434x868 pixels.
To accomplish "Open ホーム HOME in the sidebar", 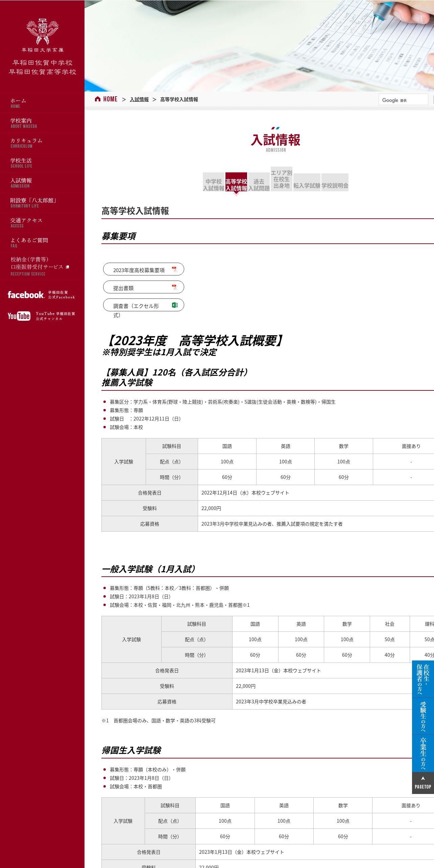I will tap(42, 103).
